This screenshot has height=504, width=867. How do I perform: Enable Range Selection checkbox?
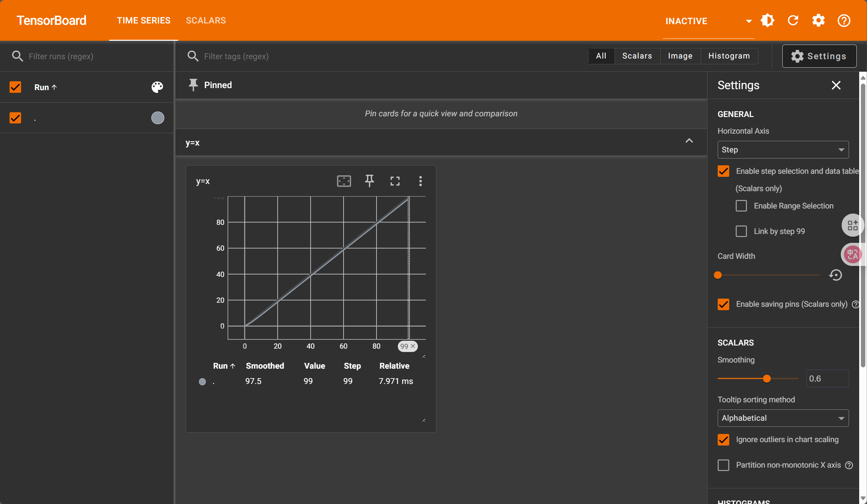pos(741,206)
